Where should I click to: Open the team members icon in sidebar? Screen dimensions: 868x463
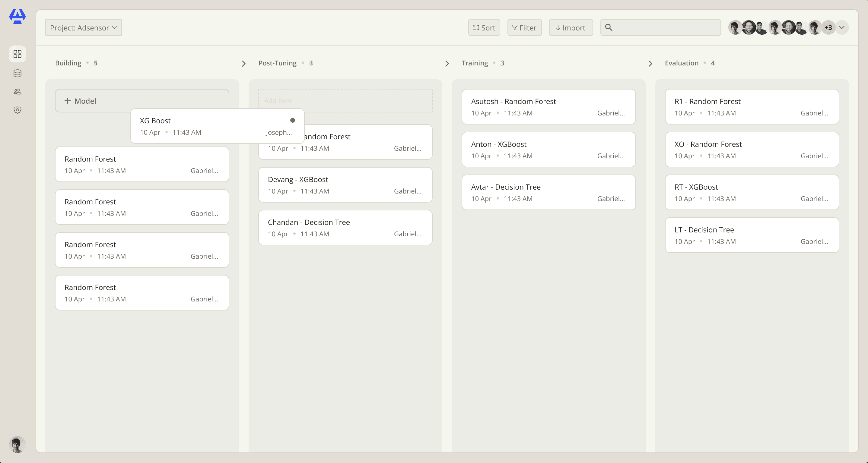click(x=17, y=92)
